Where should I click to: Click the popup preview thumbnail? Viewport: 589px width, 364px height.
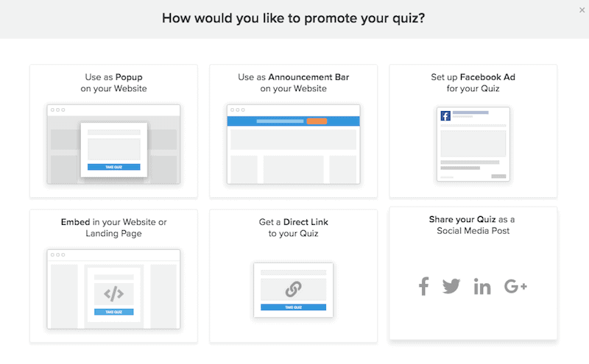114,144
